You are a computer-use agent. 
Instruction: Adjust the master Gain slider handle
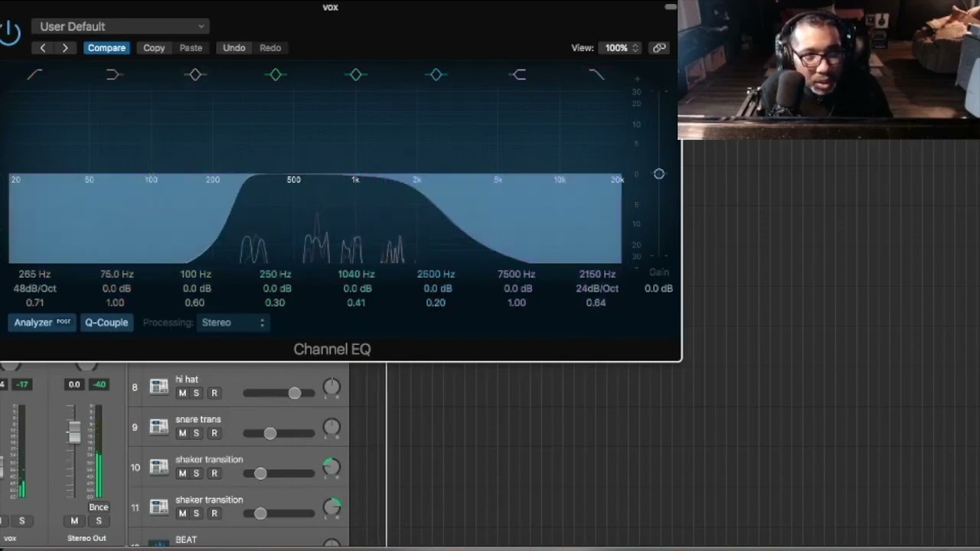659,174
